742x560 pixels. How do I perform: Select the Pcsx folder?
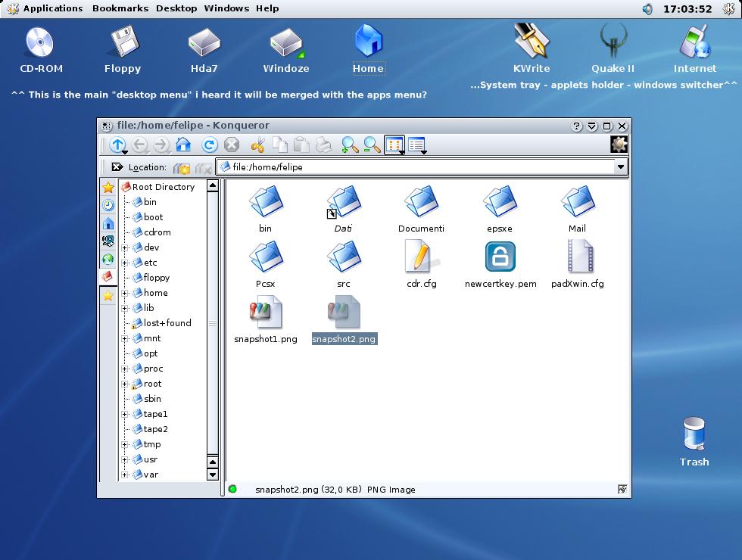point(266,264)
